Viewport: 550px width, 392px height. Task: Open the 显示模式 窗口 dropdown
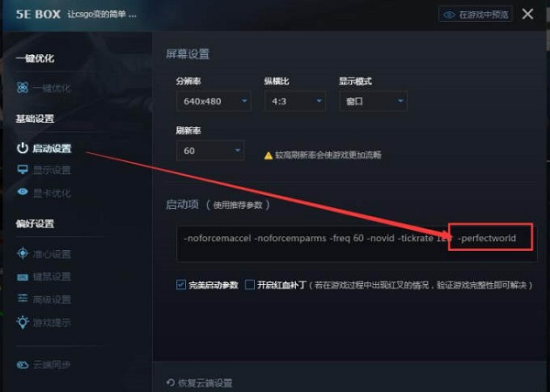click(x=373, y=102)
